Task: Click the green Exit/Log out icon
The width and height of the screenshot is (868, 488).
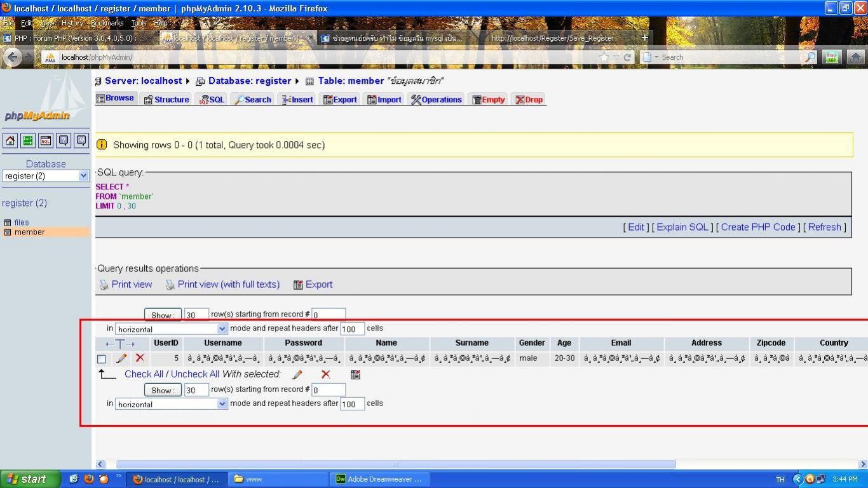Action: [28, 140]
